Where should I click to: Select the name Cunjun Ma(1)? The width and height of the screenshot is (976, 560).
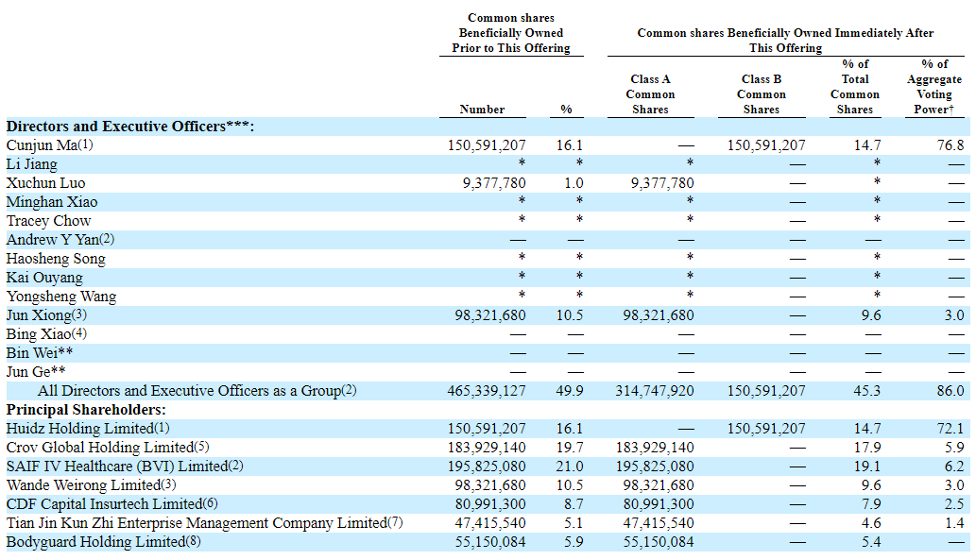click(x=50, y=145)
